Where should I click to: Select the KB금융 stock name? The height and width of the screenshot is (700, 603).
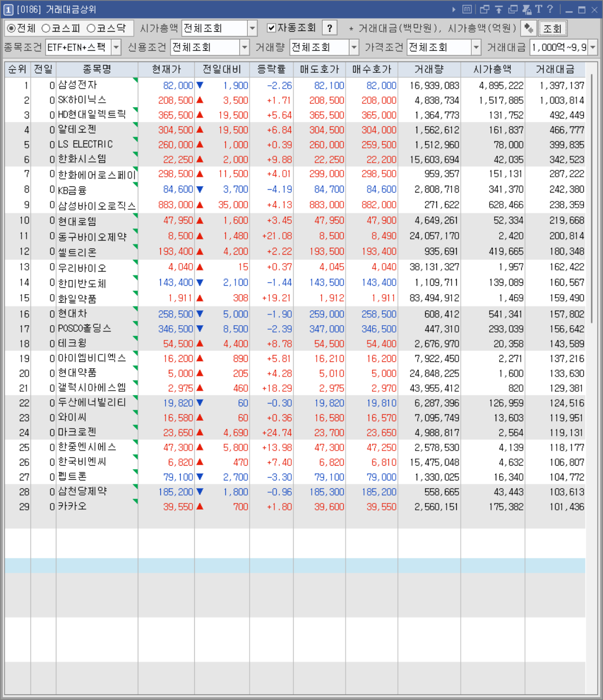(x=72, y=190)
